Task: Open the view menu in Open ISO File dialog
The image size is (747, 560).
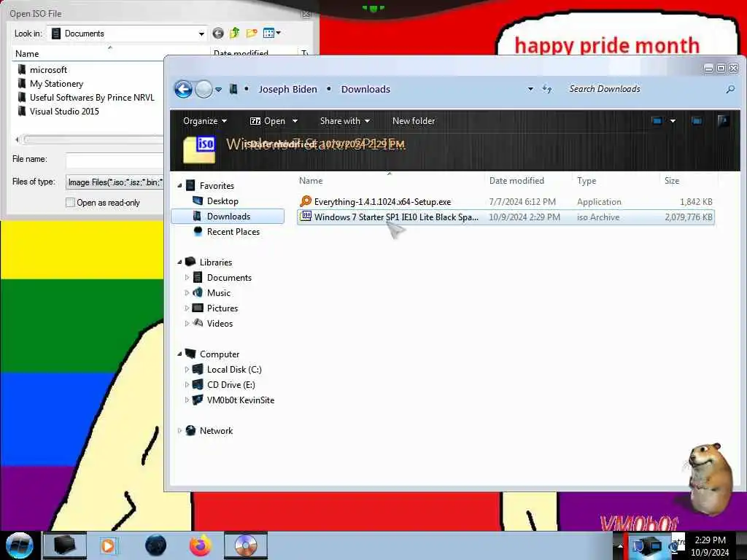Action: click(x=272, y=33)
